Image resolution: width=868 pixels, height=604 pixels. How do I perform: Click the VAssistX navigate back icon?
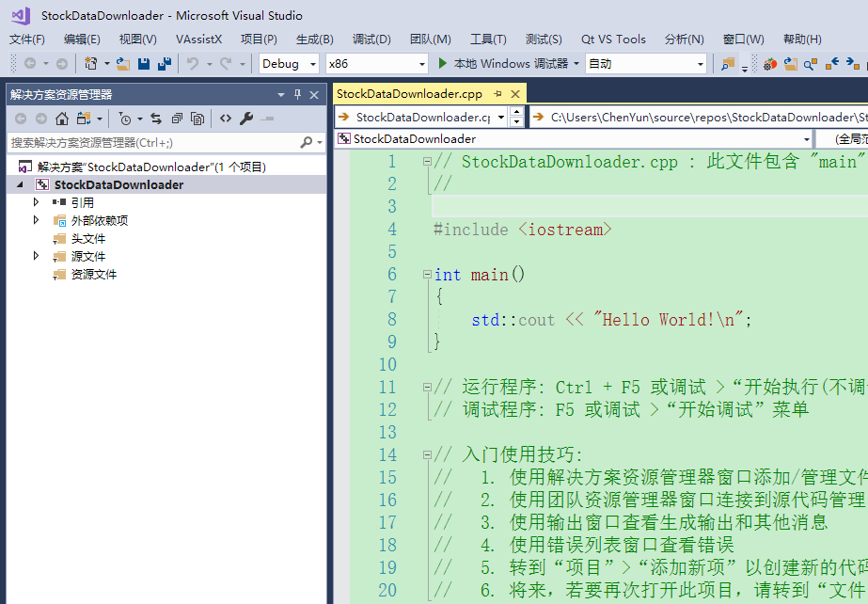point(832,64)
